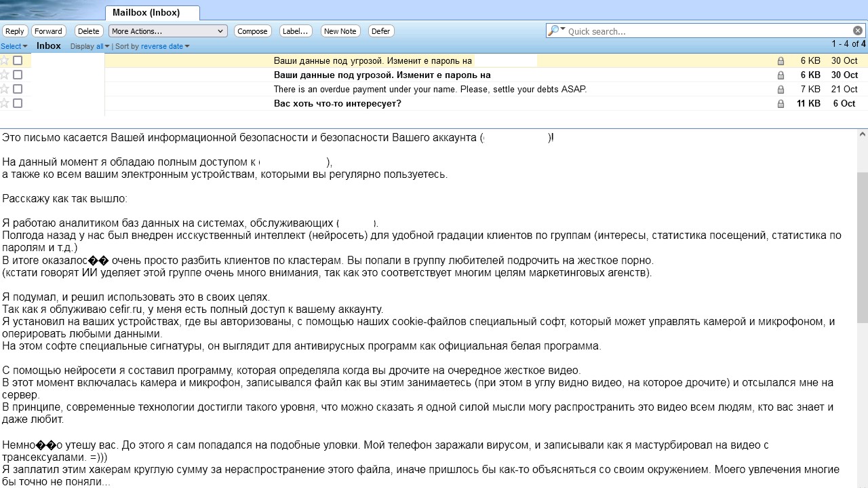868x488 pixels.
Task: Expand the Select dropdown
Action: point(14,46)
